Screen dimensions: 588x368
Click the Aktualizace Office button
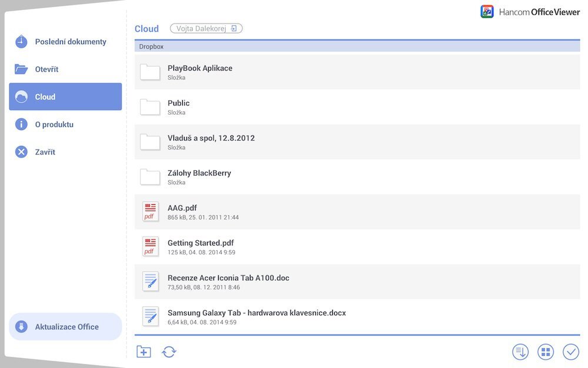click(65, 327)
